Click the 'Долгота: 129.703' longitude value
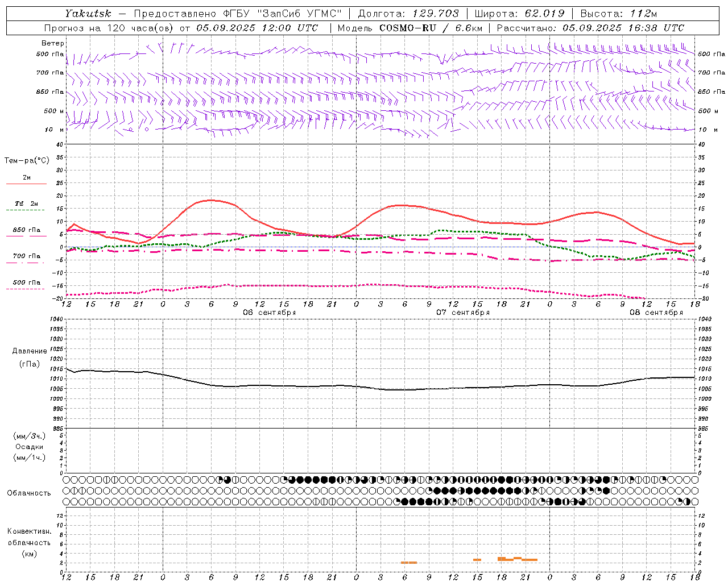Screen dimensions: 728x582 408,14
